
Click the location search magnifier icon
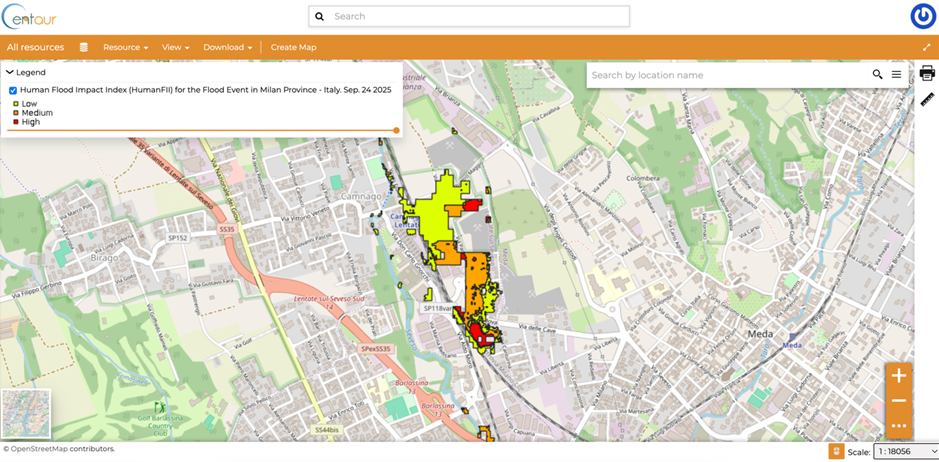877,75
